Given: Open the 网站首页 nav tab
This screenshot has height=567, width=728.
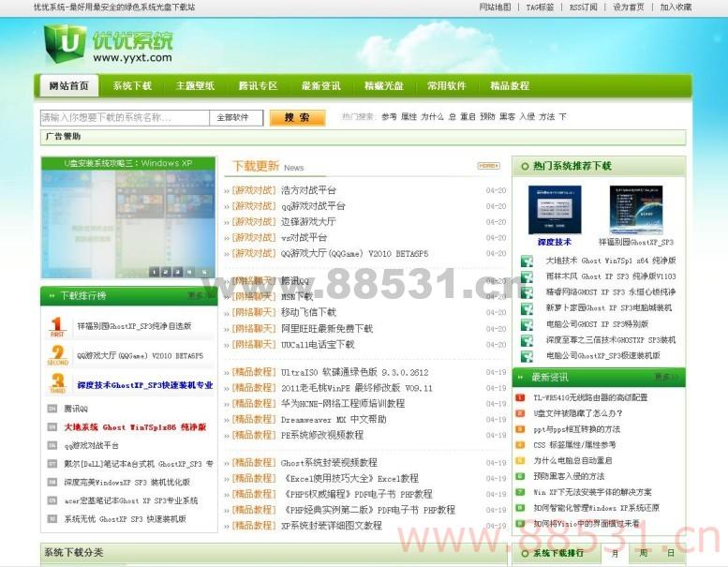Looking at the screenshot, I should pyautogui.click(x=69, y=86).
